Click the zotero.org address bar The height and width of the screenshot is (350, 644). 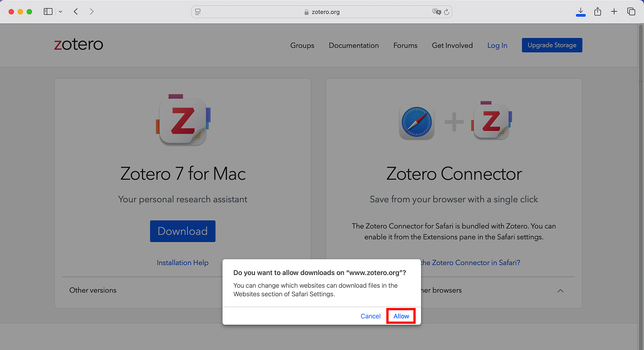coord(321,12)
